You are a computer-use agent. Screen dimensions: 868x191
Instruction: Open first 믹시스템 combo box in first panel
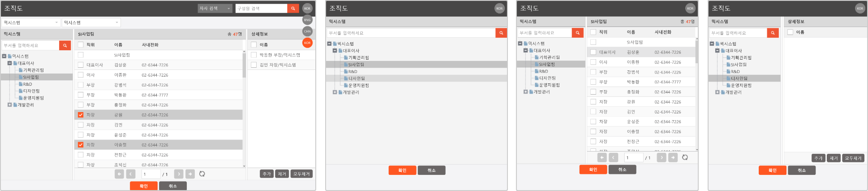[31, 22]
